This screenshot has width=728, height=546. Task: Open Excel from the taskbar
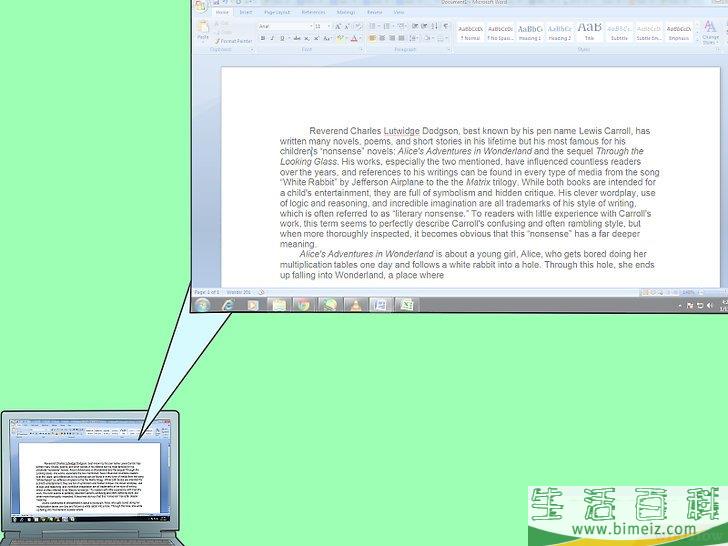point(407,305)
